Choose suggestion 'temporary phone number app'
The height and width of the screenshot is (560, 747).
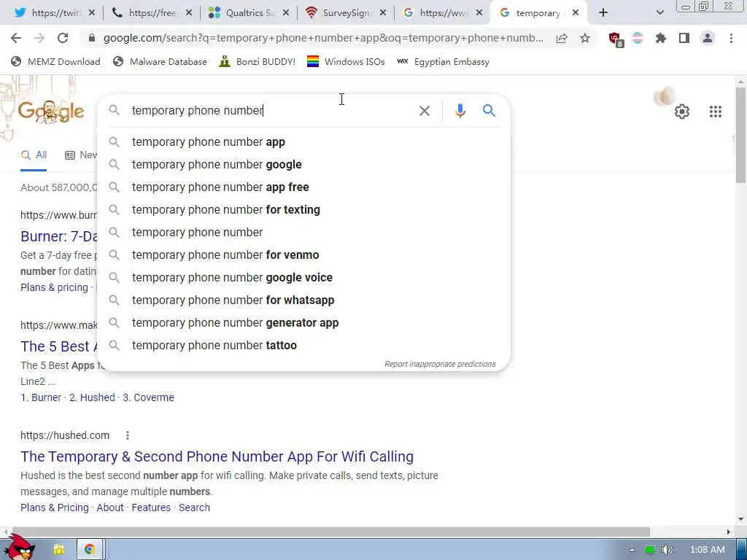tap(303, 142)
